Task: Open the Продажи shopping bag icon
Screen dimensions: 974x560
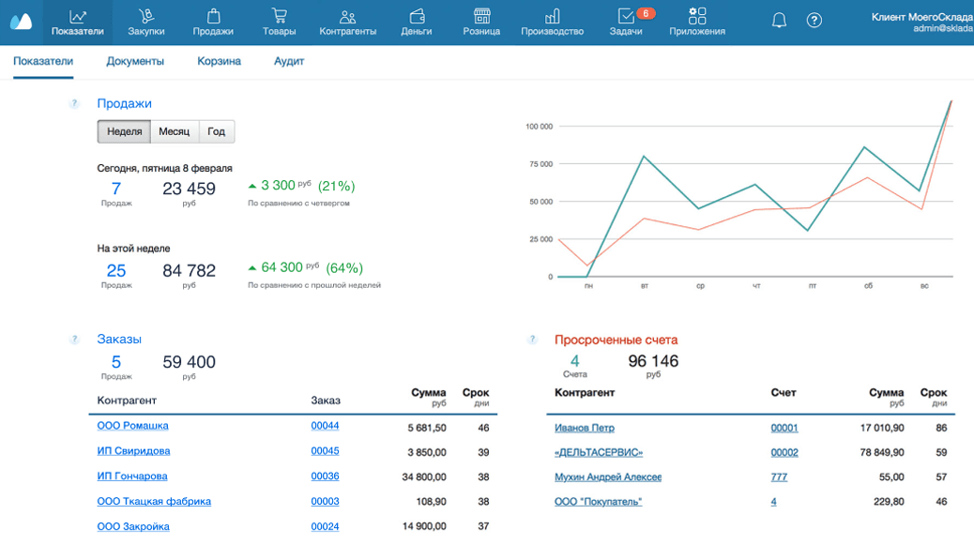Action: coord(213,16)
